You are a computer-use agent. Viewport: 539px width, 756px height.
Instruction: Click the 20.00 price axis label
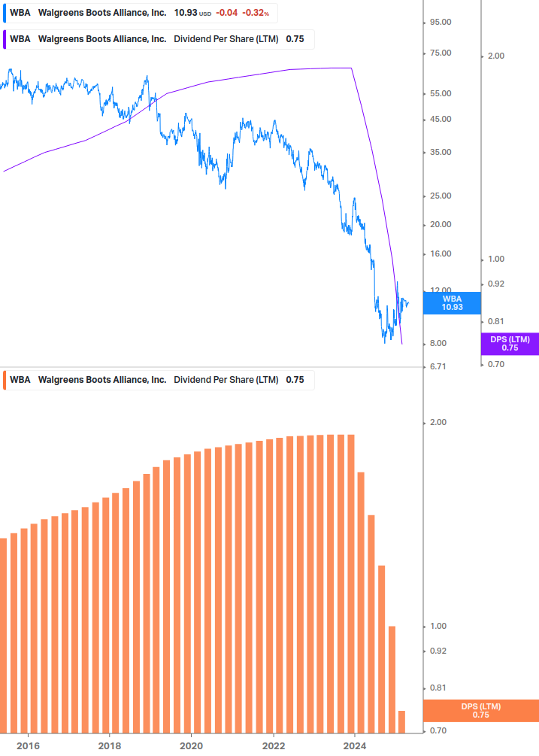pos(441,224)
